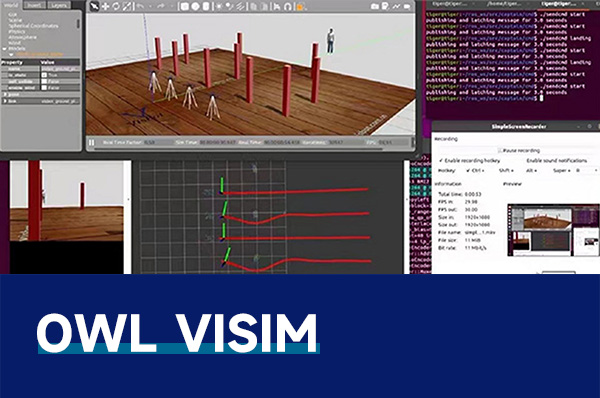Click the camera image view panel
This screenshot has width=600, height=398.
pos(67,217)
